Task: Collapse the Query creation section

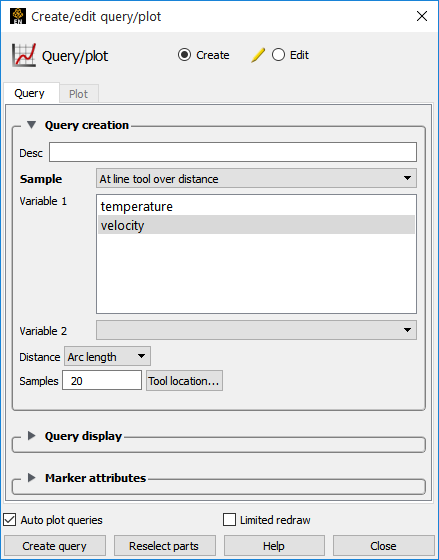Action: click(x=31, y=125)
